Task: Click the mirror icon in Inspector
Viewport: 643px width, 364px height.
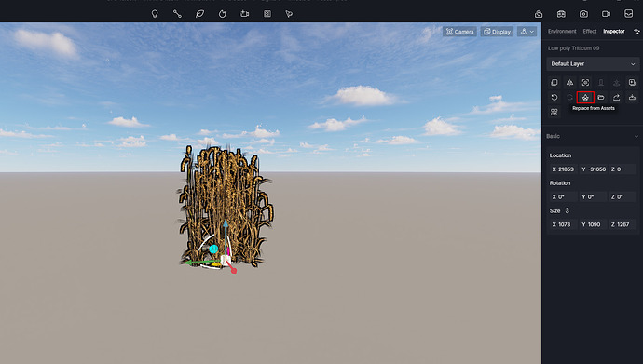Action: click(x=569, y=82)
